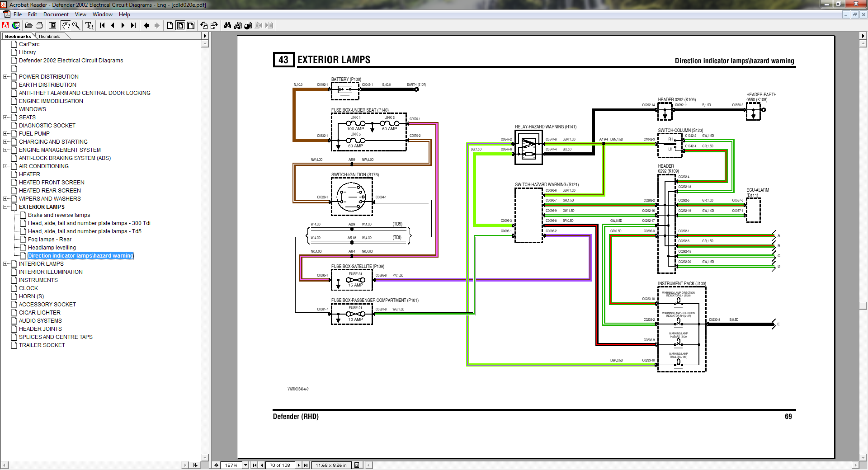Open the Document menu
This screenshot has height=470, width=868.
click(56, 14)
